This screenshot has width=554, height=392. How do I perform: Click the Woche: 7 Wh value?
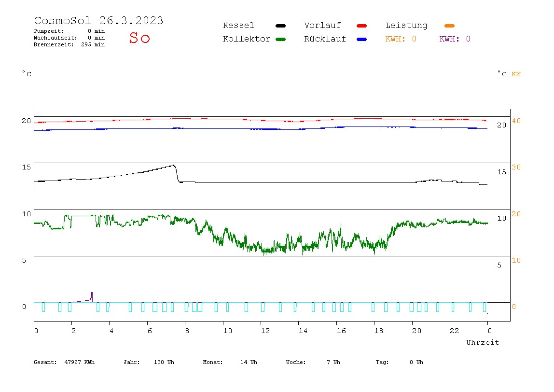[313, 362]
